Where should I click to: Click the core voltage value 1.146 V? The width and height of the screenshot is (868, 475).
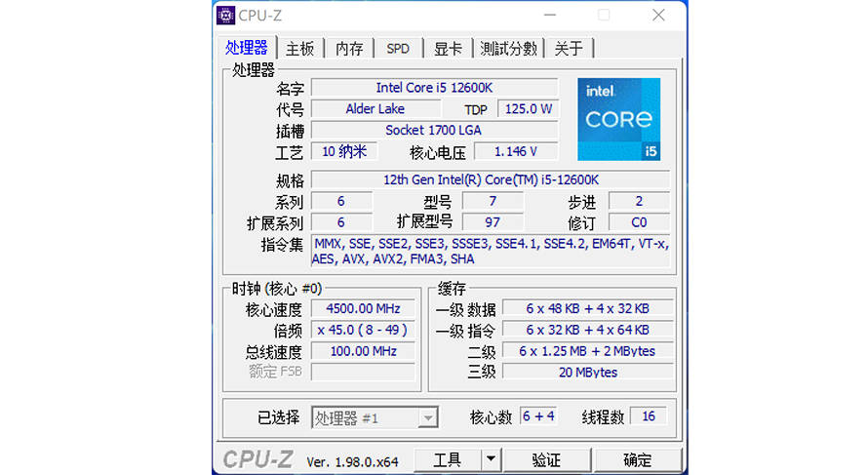[x=516, y=151]
